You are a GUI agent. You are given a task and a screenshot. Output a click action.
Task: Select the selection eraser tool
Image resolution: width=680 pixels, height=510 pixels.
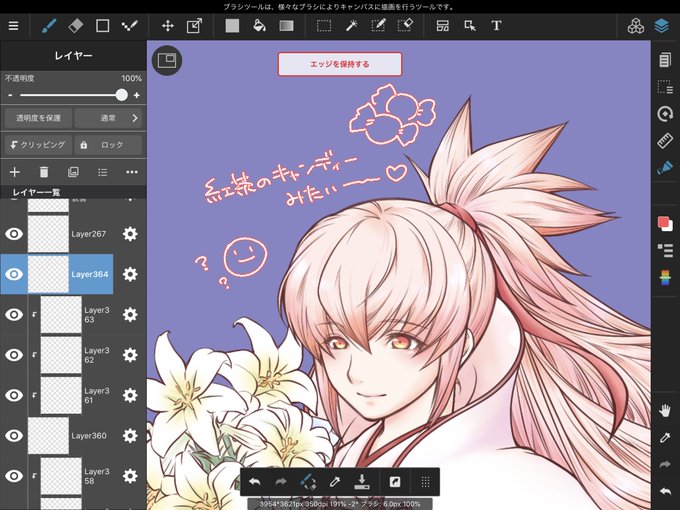point(405,26)
